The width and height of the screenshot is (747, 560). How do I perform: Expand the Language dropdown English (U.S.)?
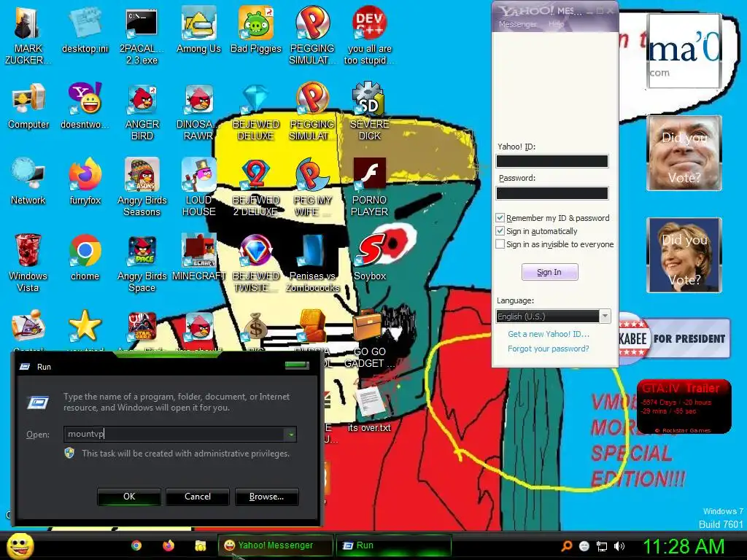(x=605, y=316)
